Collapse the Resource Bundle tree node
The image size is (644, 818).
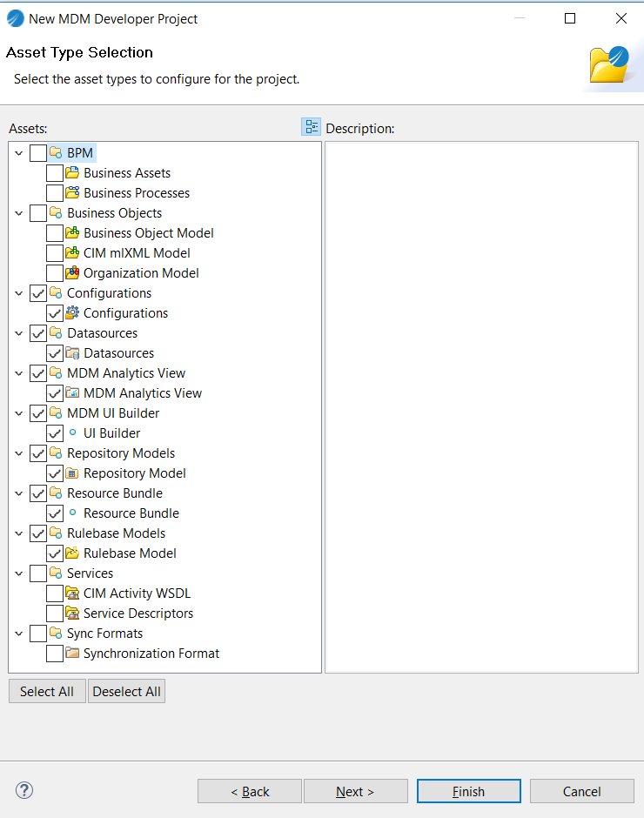pos(19,493)
